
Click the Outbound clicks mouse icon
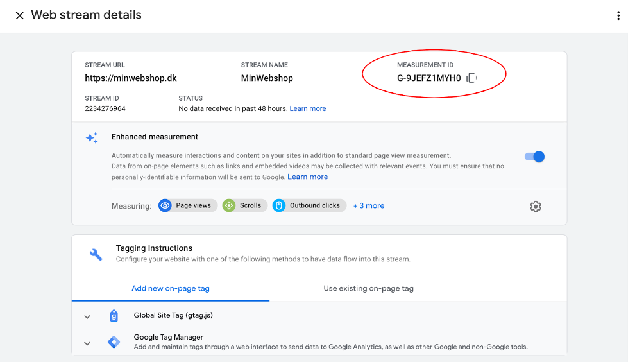click(279, 205)
